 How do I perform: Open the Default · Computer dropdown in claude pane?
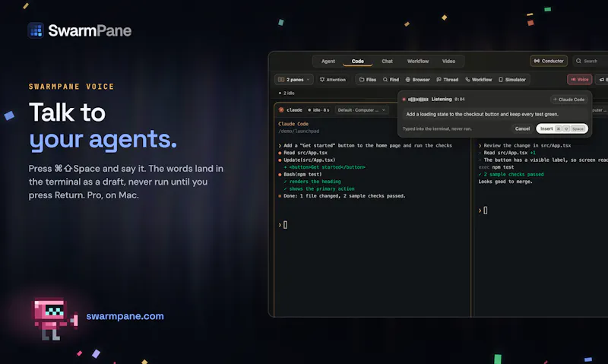(362, 110)
